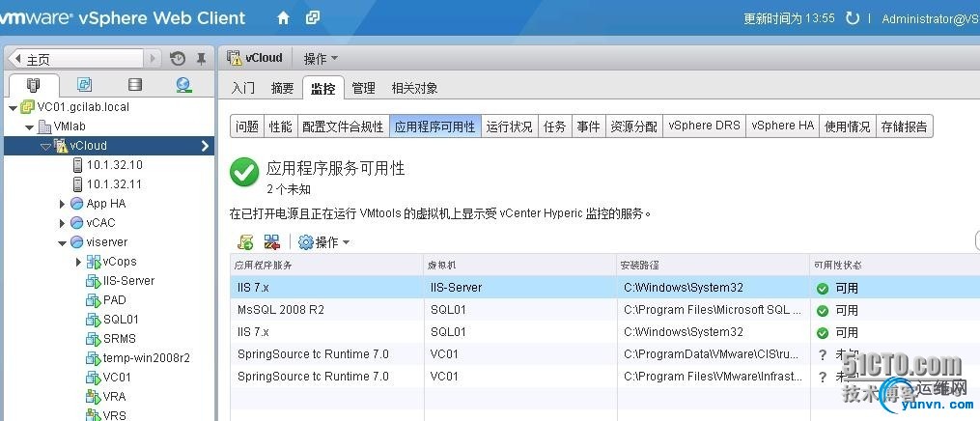980x421 pixels.
Task: Click the gear icon beside 操作 in the services toolbar
Action: (306, 242)
